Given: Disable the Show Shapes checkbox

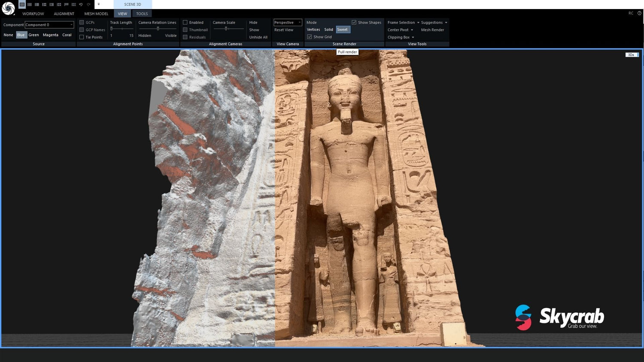Looking at the screenshot, I should pos(354,22).
